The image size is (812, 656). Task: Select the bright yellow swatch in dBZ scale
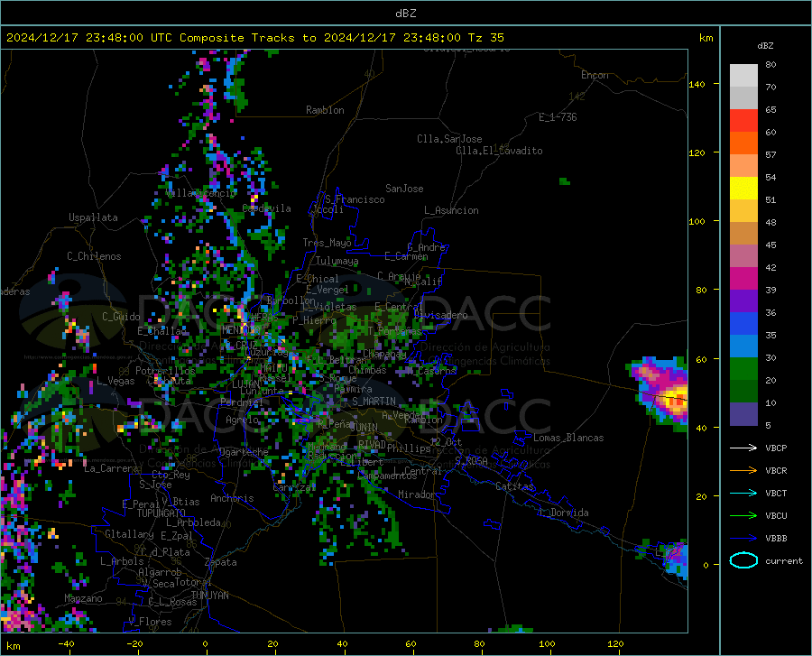pyautogui.click(x=743, y=188)
